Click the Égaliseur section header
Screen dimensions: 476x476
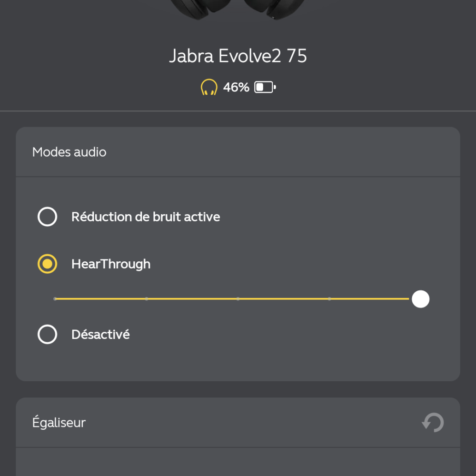pos(238,422)
